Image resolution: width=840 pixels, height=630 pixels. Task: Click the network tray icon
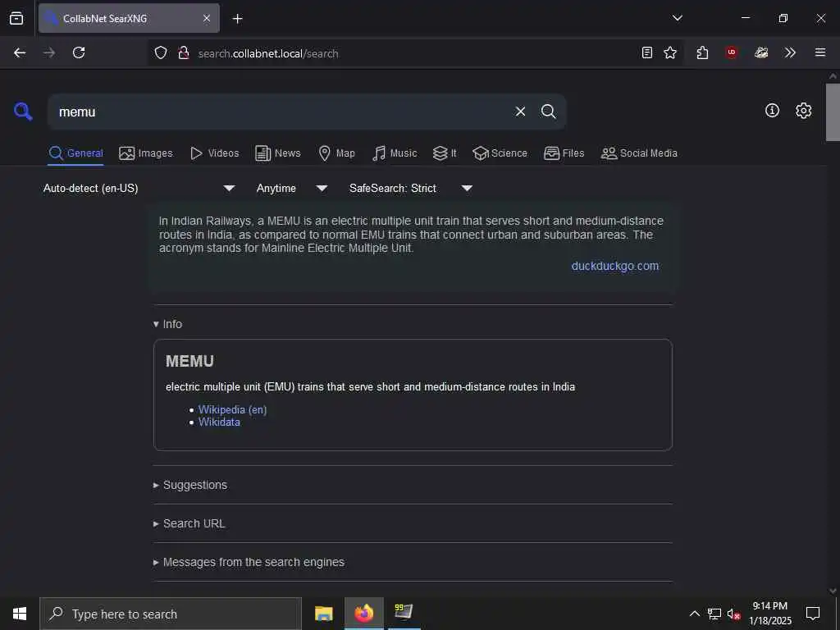coord(714,614)
